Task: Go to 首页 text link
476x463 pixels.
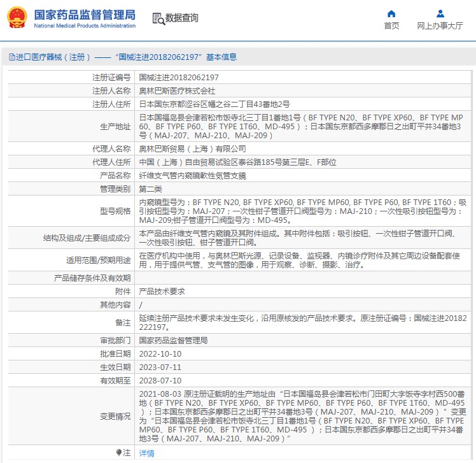Action: coord(391,26)
